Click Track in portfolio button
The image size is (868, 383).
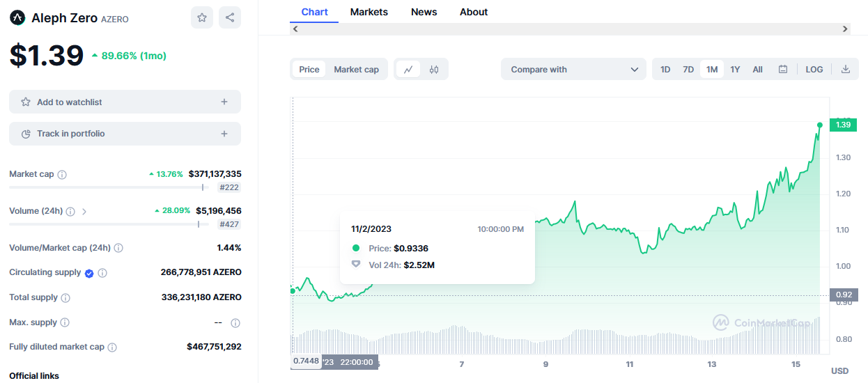point(125,134)
